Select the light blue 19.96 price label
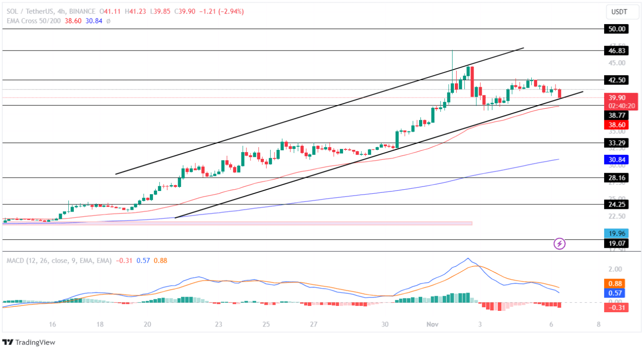The width and height of the screenshot is (644, 348). [616, 233]
